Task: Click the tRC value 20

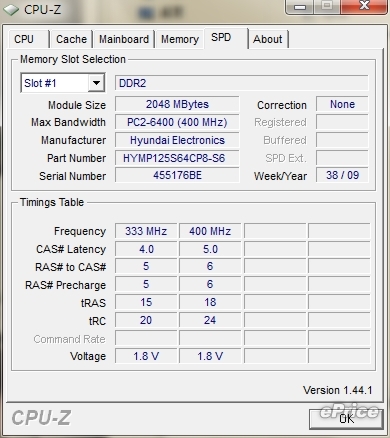Action: pos(146,320)
